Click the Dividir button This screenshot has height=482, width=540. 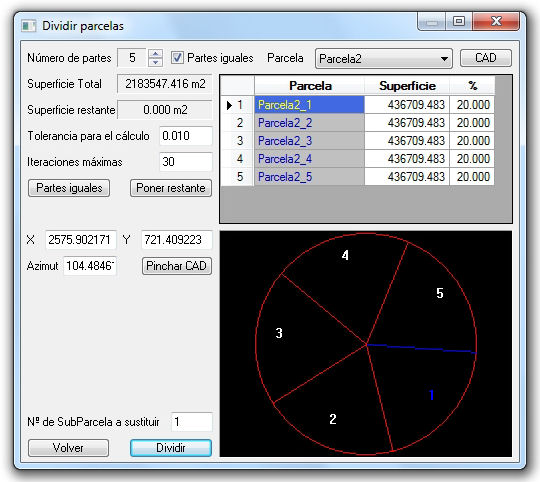pyautogui.click(x=171, y=448)
